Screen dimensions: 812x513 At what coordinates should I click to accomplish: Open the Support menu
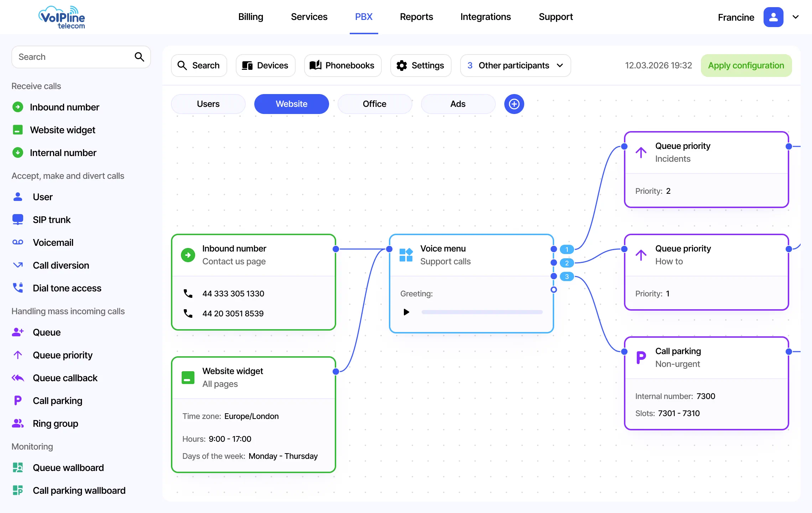click(556, 17)
